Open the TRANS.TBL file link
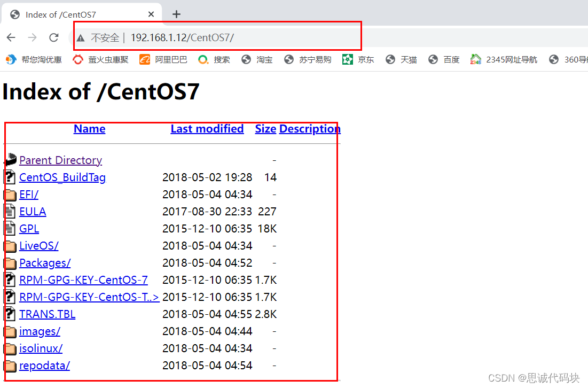Image resolution: width=588 pixels, height=388 pixels. [x=47, y=314]
